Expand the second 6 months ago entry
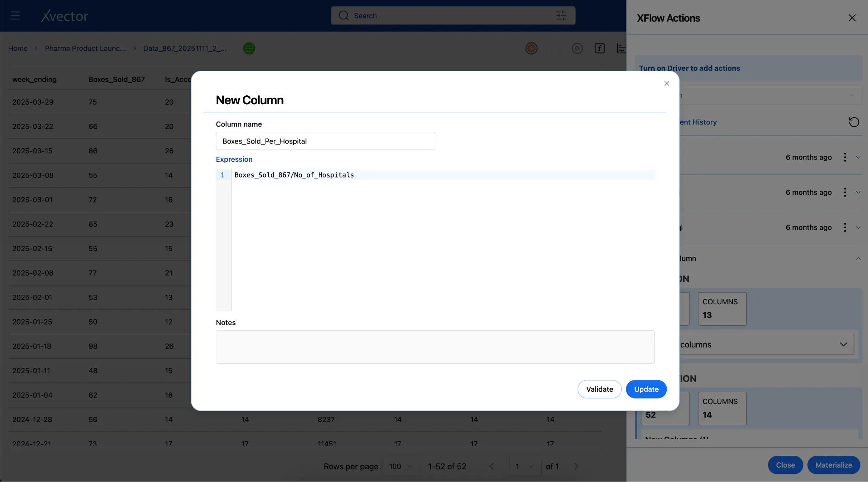Screen dimensions: 868x482 pos(858,192)
